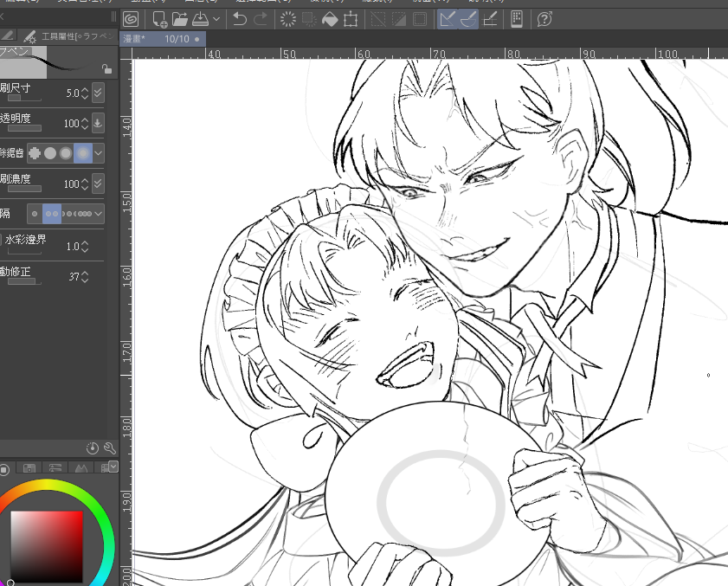Click the Delete (clear) dotted-circle icon
Image resolution: width=728 pixels, height=586 pixels.
tap(288, 20)
